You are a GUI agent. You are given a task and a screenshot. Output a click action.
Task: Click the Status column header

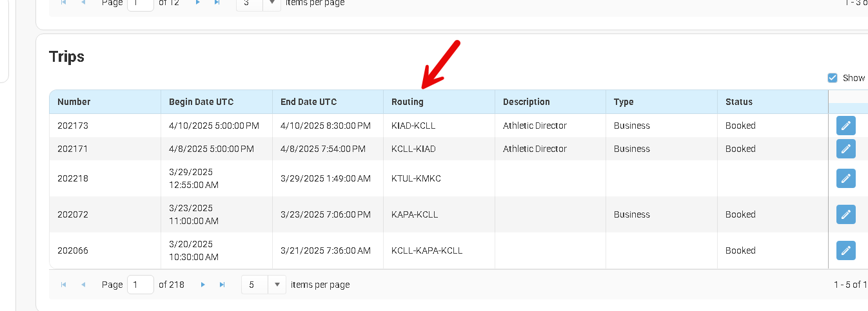pos(738,102)
